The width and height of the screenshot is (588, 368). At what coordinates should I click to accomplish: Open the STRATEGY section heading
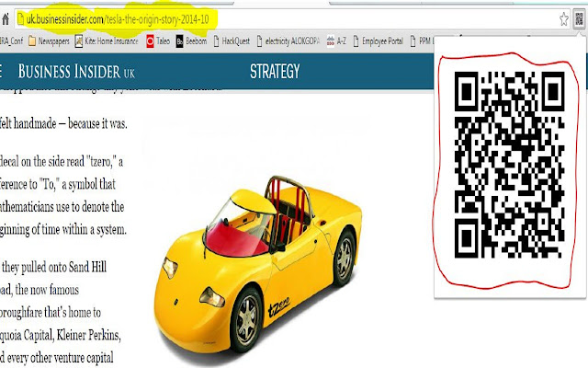click(275, 72)
